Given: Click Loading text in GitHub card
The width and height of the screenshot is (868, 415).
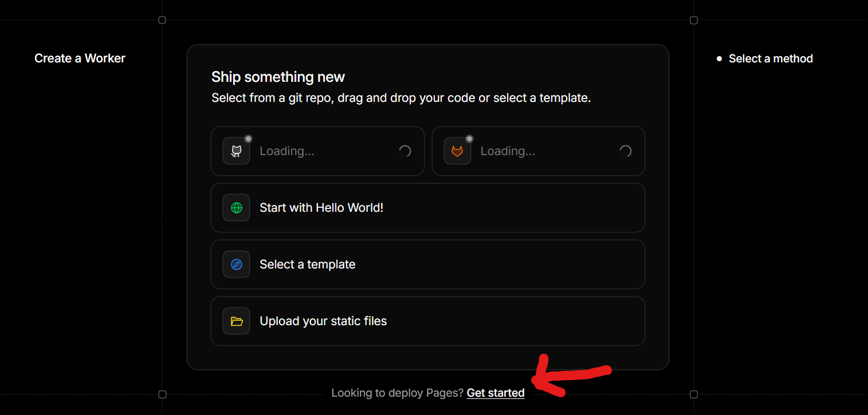Looking at the screenshot, I should pos(286,151).
